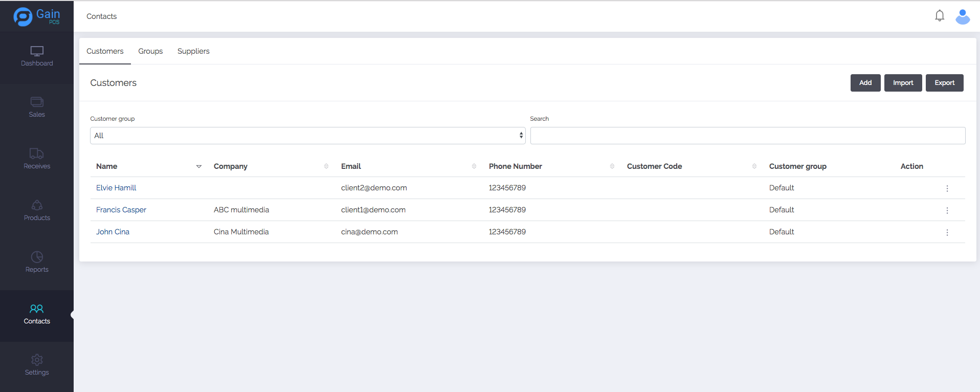The image size is (980, 392).
Task: Navigate to Products section icon
Action: [x=37, y=205]
